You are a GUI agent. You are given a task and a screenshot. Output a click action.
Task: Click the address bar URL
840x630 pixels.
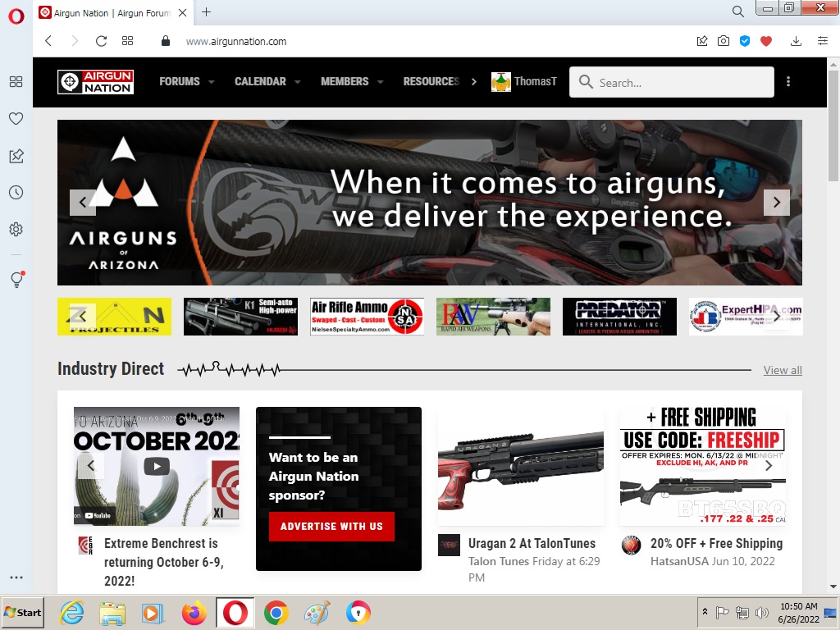click(x=236, y=41)
